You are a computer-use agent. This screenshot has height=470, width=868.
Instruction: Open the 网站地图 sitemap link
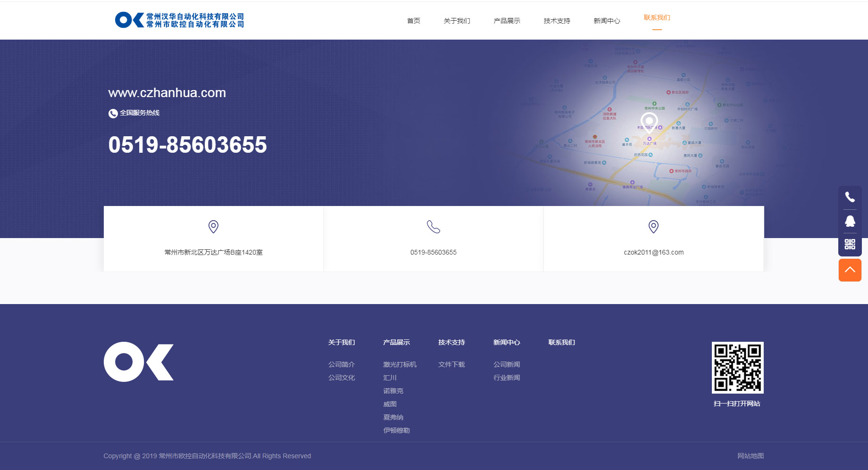[751, 456]
